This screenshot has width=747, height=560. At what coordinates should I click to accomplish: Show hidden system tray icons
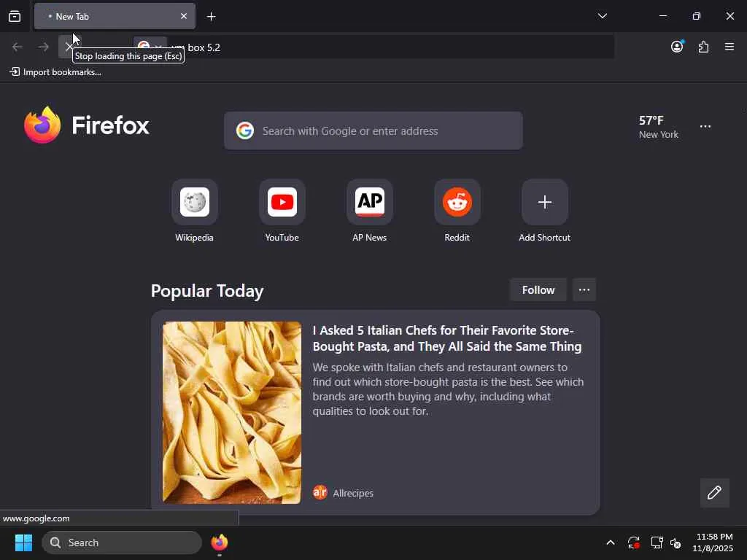[x=611, y=542]
